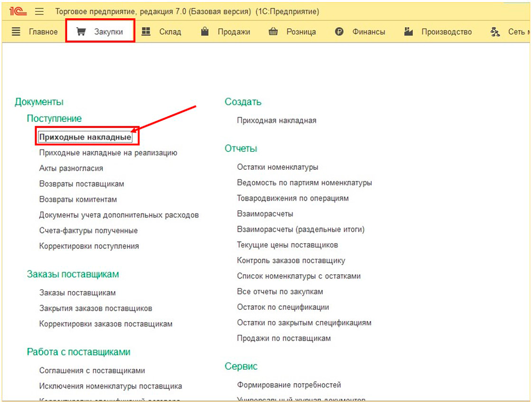Open Соглашения с поставщиками
This screenshot has width=532, height=402.
[x=92, y=371]
